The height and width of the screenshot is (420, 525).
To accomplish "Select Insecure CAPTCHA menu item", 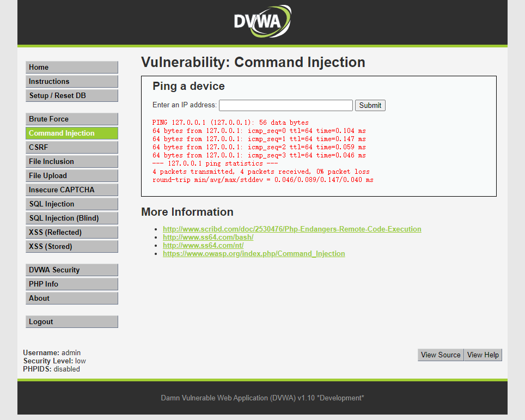I will click(x=71, y=190).
